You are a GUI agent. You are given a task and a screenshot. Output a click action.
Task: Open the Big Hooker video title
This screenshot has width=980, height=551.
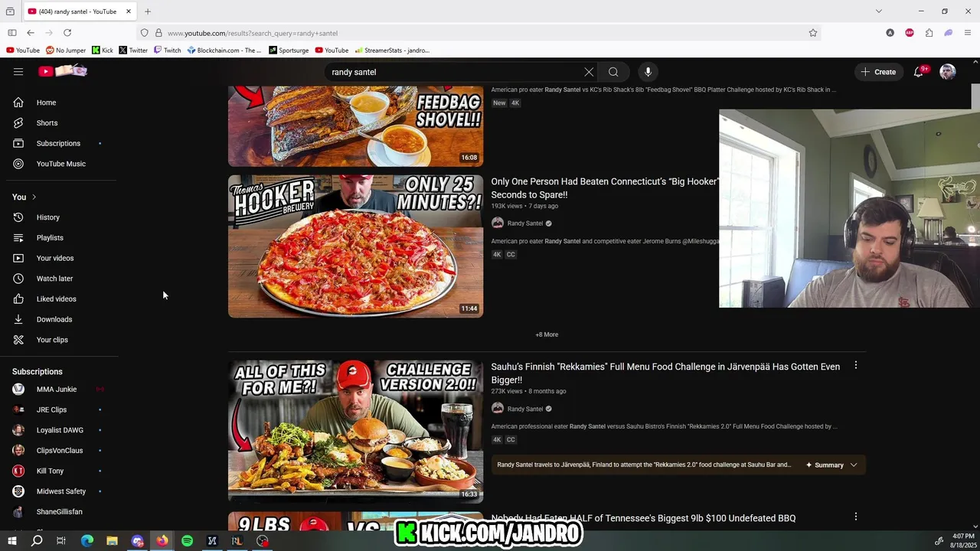605,188
